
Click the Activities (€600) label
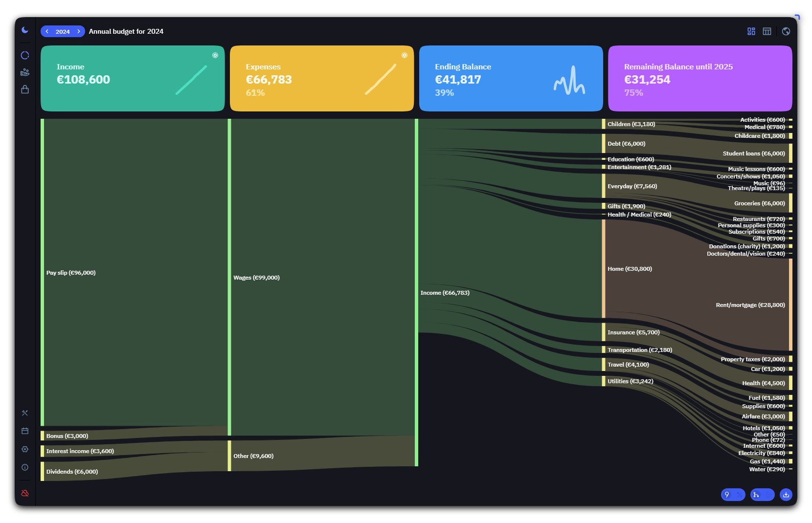pos(763,120)
